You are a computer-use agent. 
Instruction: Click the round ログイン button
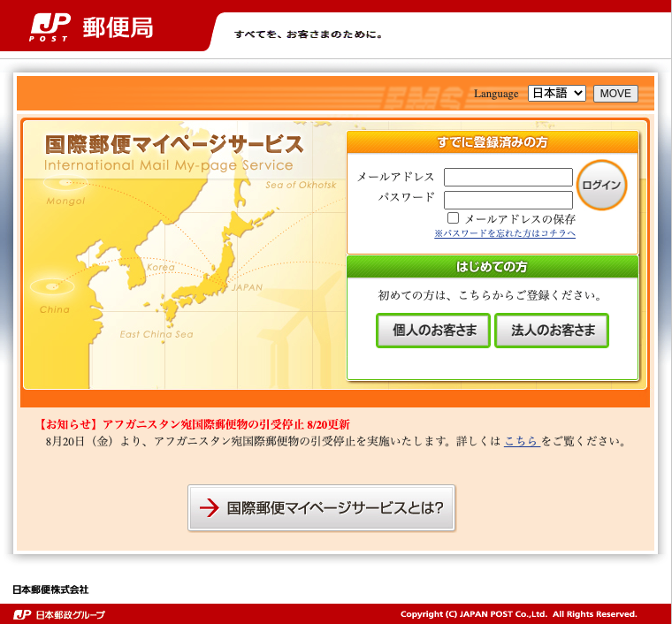(x=601, y=185)
